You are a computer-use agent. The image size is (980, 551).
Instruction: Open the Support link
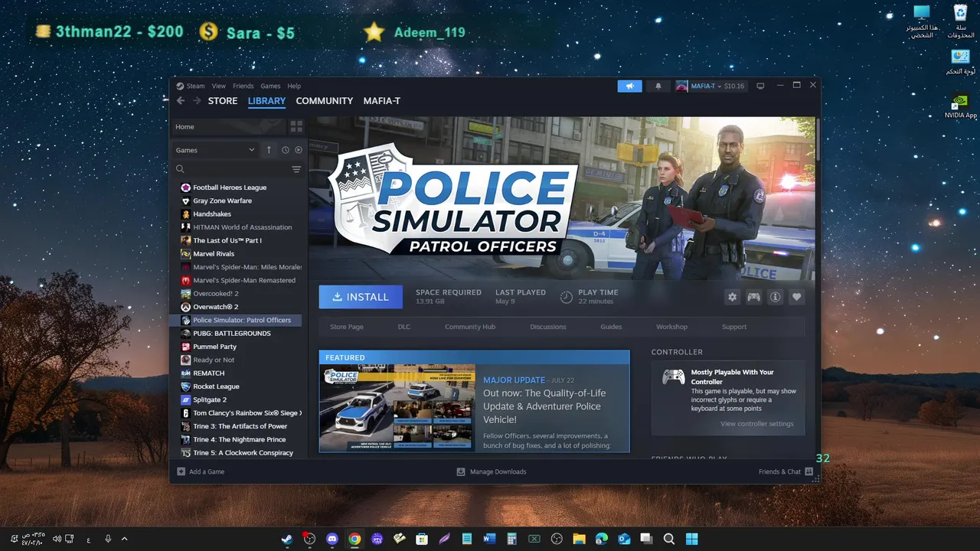click(x=733, y=327)
